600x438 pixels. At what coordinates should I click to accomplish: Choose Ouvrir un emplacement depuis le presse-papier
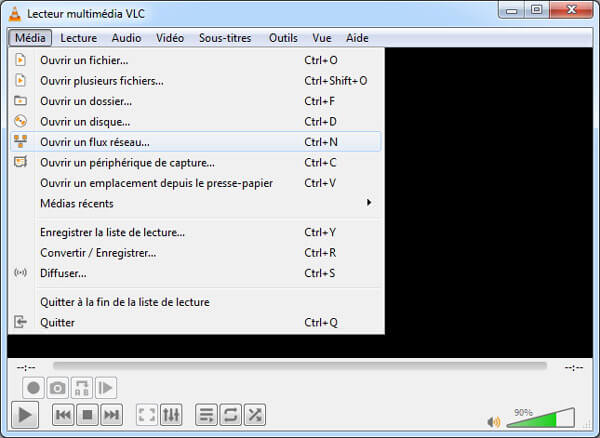pyautogui.click(x=196, y=183)
